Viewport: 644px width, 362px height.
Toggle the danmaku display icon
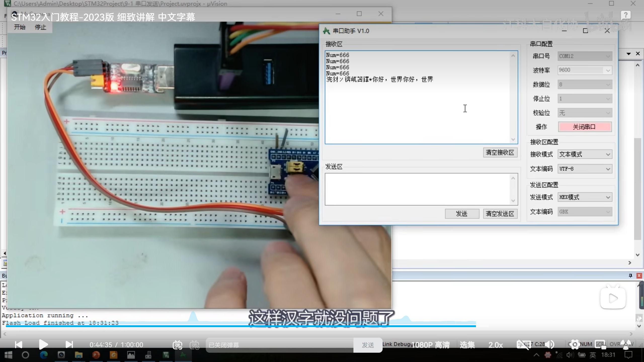tap(177, 345)
